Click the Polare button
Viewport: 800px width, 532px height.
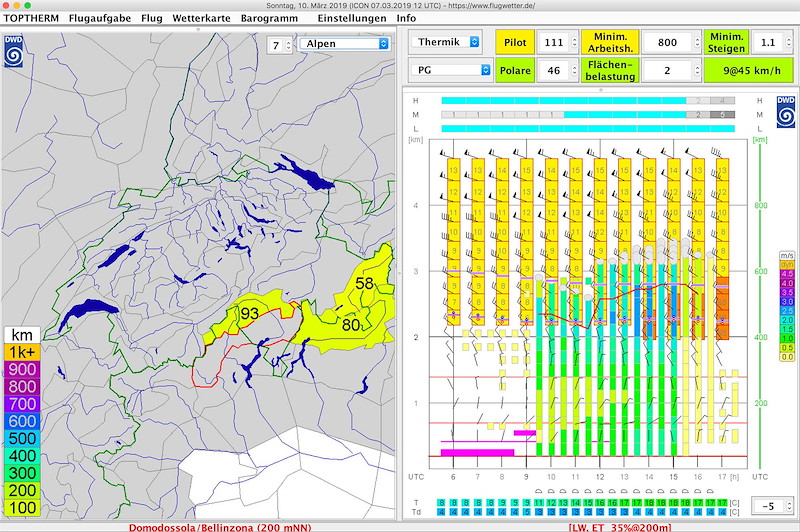pos(515,70)
